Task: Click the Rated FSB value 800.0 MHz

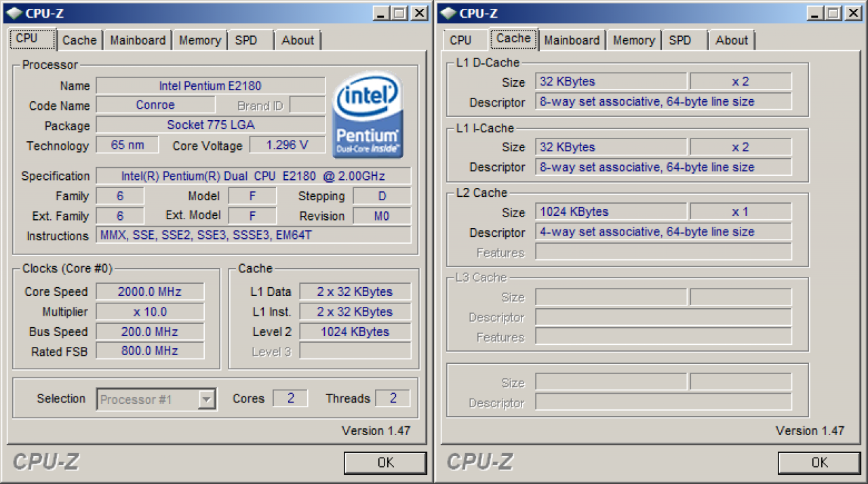Action: (x=150, y=351)
